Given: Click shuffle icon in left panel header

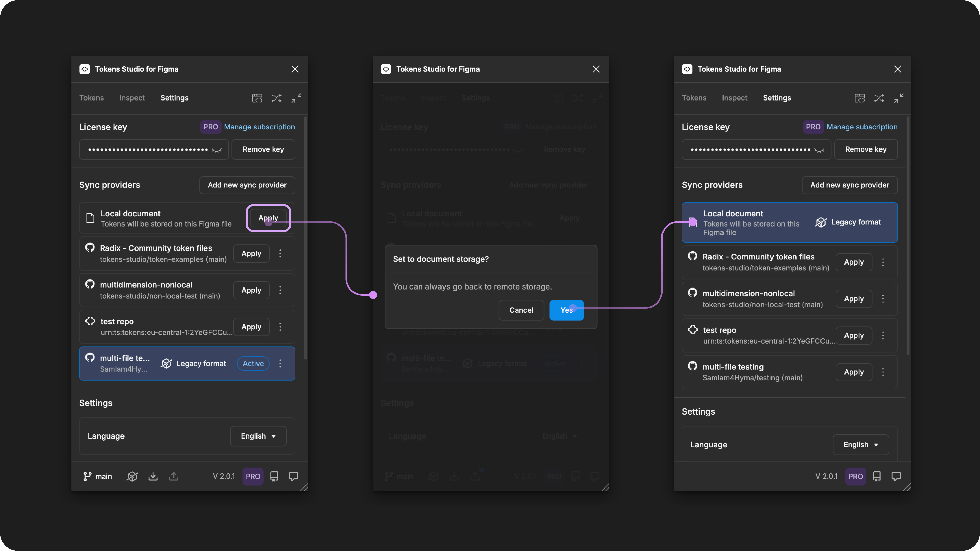Looking at the screenshot, I should pyautogui.click(x=277, y=98).
